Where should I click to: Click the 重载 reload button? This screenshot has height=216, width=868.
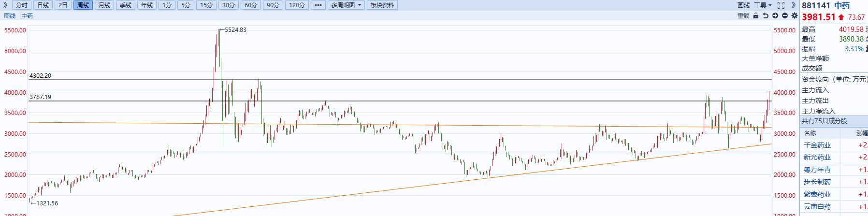click(743, 16)
